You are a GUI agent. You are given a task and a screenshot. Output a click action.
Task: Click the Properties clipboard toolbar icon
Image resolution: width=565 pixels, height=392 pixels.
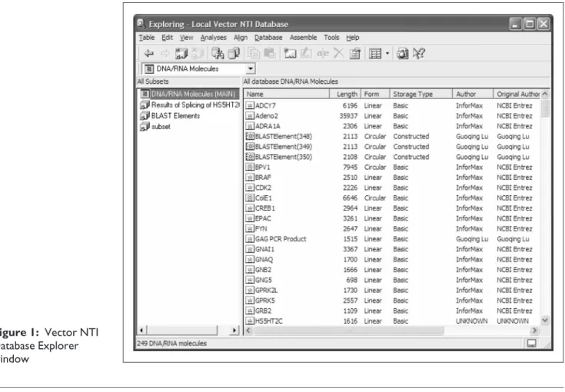(x=355, y=54)
